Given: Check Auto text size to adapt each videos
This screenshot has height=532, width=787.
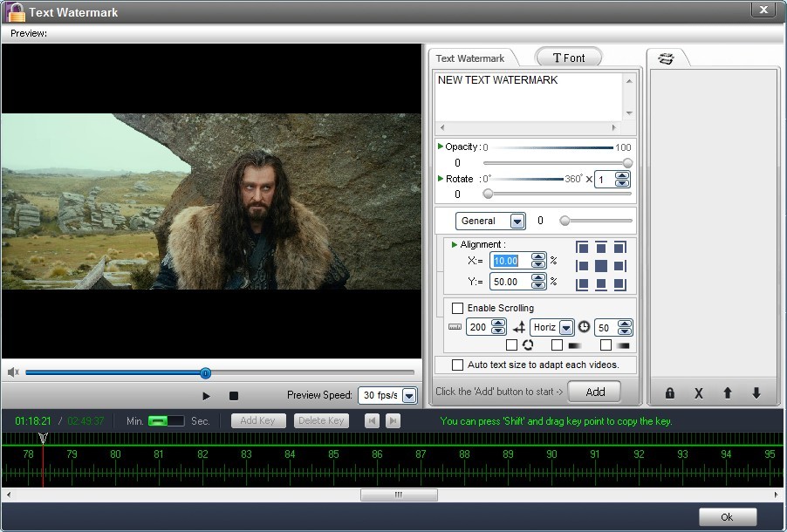Looking at the screenshot, I should pyautogui.click(x=457, y=365).
